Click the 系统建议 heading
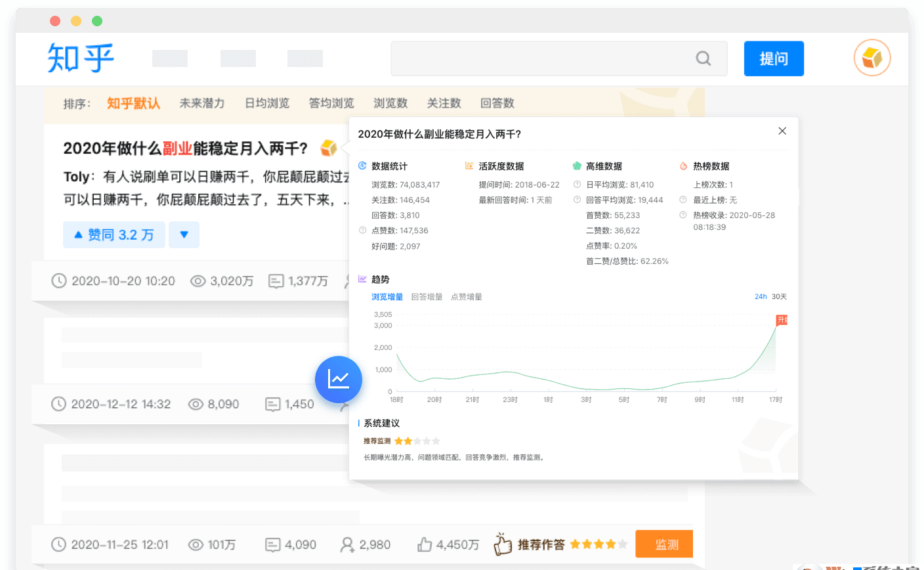 381,423
